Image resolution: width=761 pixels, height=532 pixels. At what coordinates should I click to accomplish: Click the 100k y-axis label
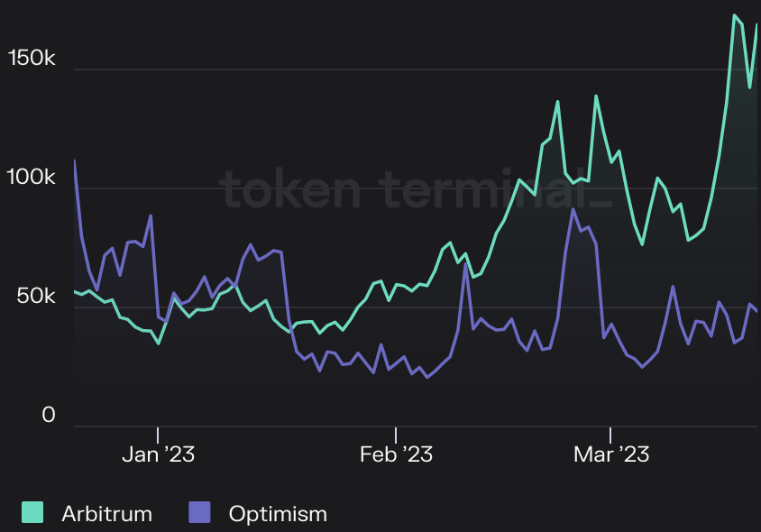tap(32, 178)
